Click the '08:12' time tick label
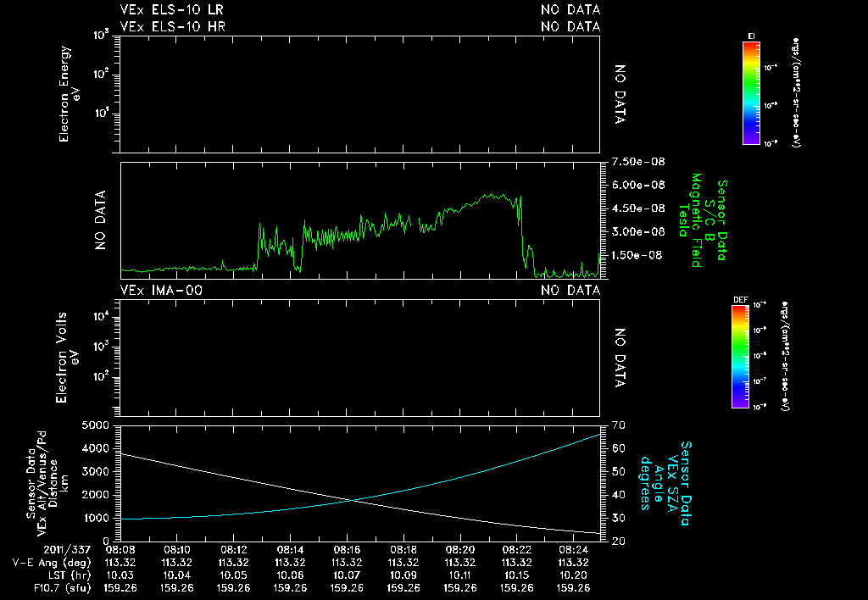The height and width of the screenshot is (600, 868). pos(234,550)
